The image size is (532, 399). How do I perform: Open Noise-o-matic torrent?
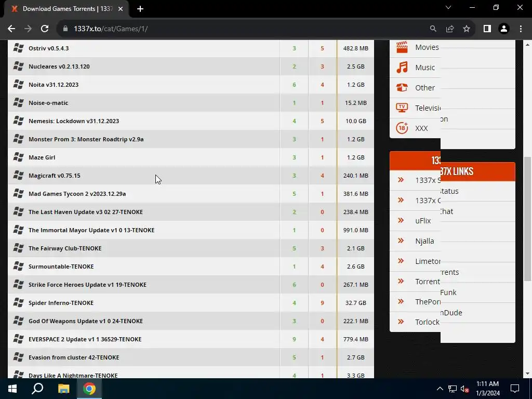tap(48, 103)
